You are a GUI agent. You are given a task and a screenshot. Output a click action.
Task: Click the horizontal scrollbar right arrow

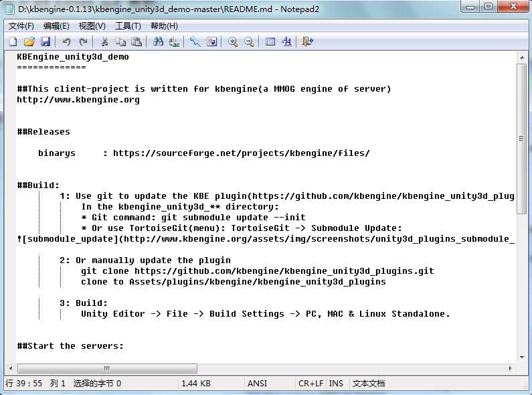pyautogui.click(x=510, y=368)
